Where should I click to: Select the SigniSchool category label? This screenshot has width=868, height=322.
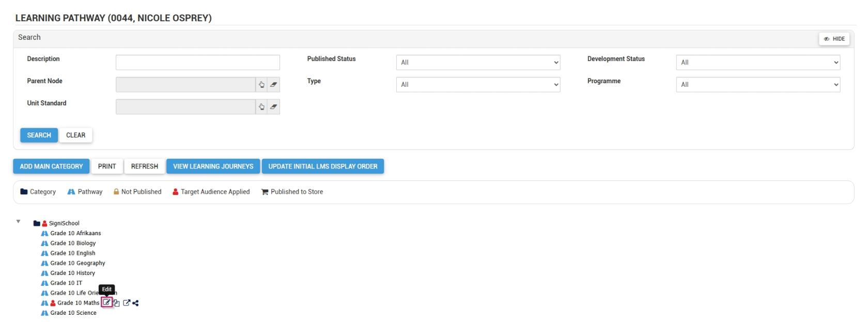click(x=64, y=223)
